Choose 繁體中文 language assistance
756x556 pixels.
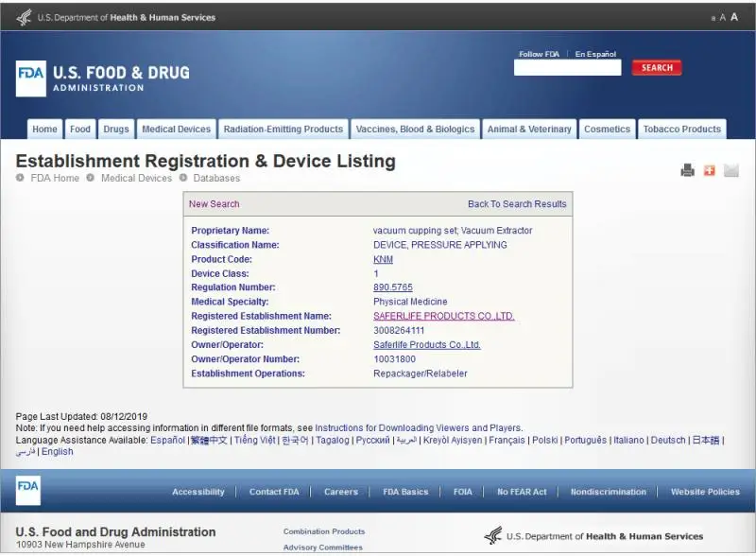pyautogui.click(x=209, y=441)
